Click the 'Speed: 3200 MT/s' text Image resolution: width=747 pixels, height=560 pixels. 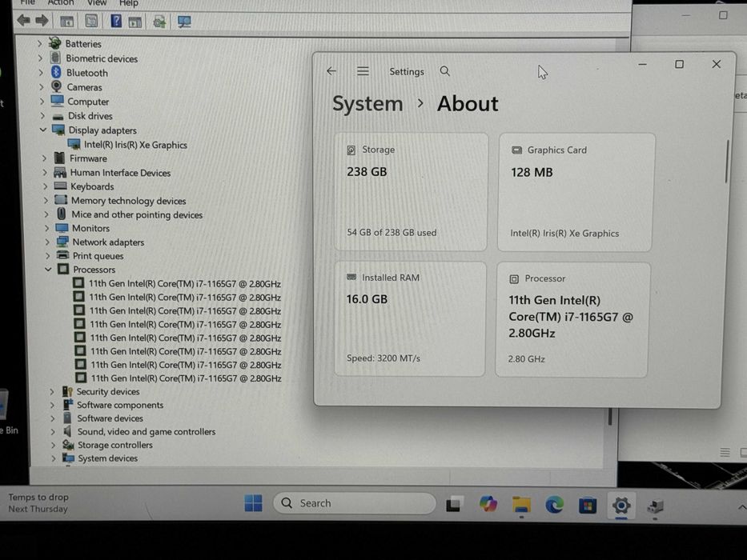384,358
